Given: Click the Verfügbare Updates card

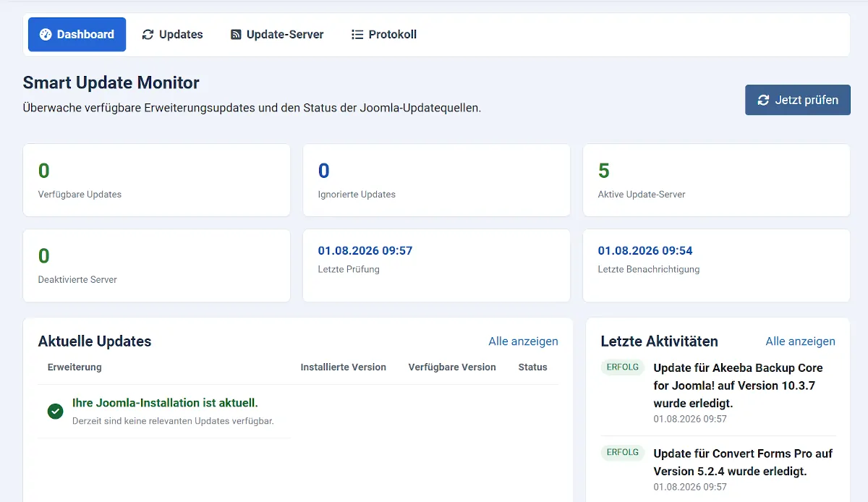Looking at the screenshot, I should 157,180.
